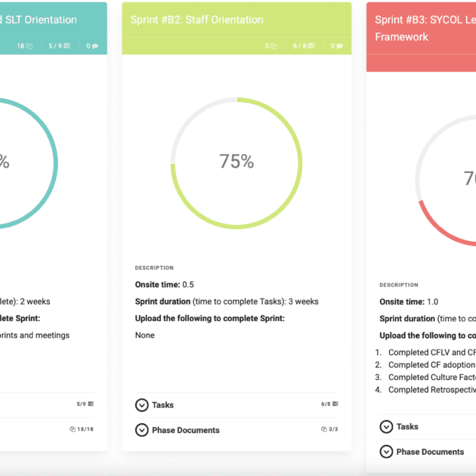Click the '3 weeks' sprint duration line
This screenshot has height=476, width=476.
coord(227,301)
